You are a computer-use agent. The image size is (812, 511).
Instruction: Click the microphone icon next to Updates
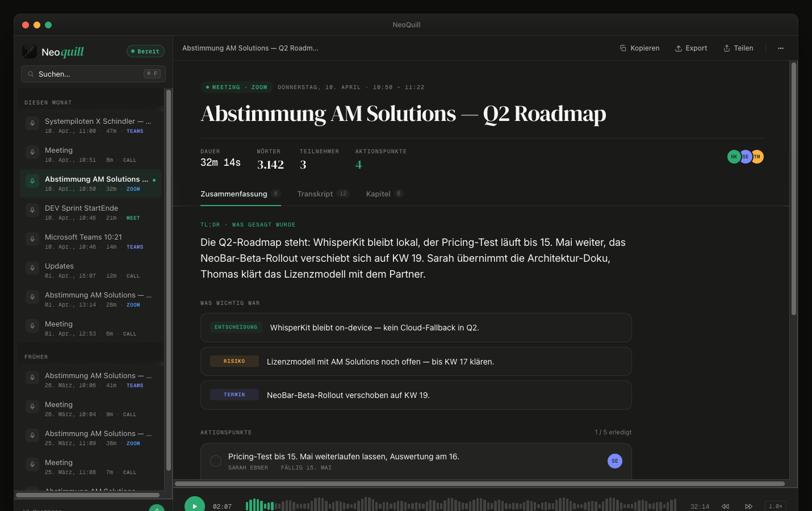(x=32, y=267)
